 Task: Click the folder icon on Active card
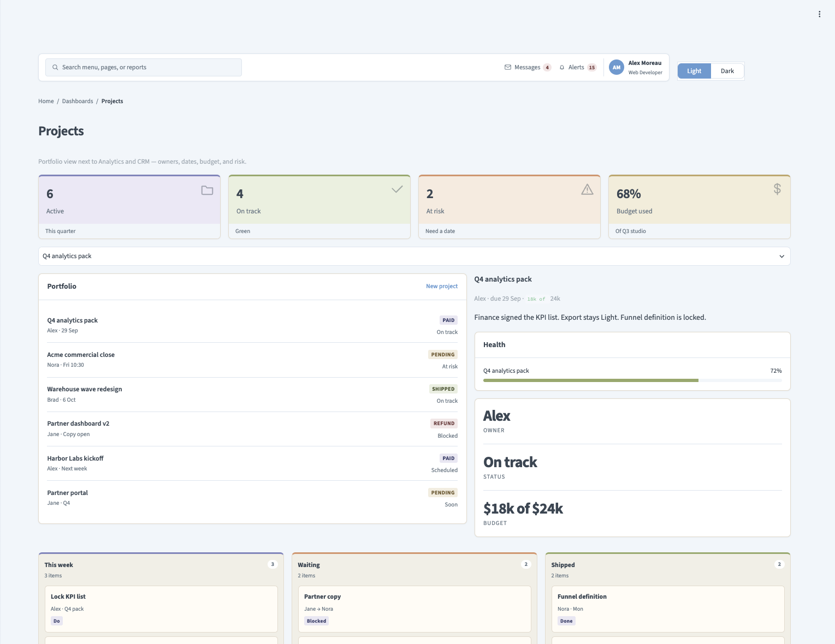coord(207,190)
